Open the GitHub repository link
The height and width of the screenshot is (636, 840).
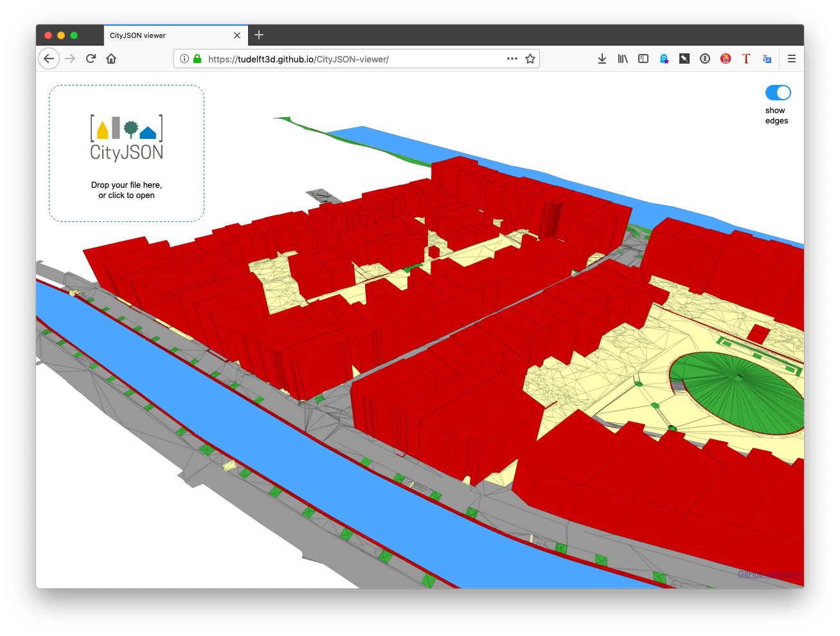769,574
